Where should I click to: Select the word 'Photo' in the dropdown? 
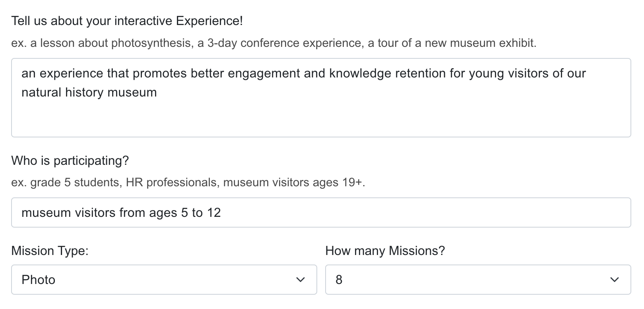coord(38,280)
